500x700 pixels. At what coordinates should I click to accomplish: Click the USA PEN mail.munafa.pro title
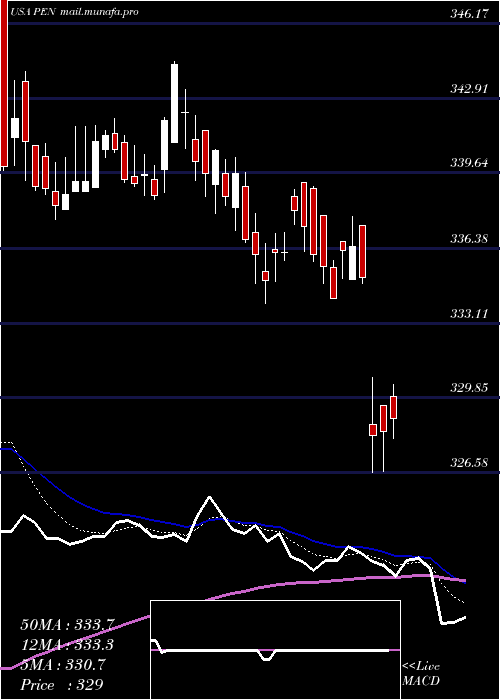[x=74, y=12]
